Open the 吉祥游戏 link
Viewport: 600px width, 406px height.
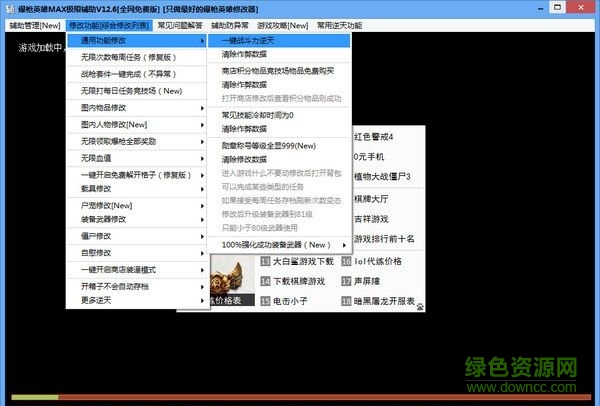click(371, 219)
